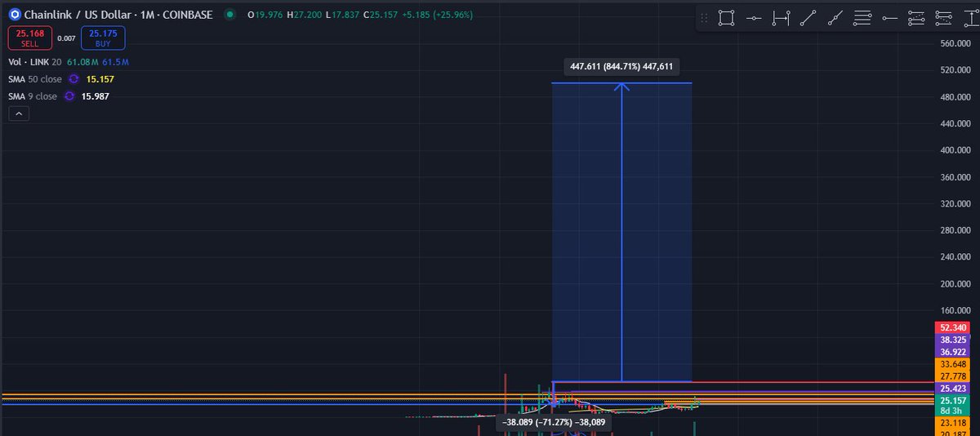Click the −38.089 (−71.27%) measurement label
The height and width of the screenshot is (436, 980).
(554, 422)
